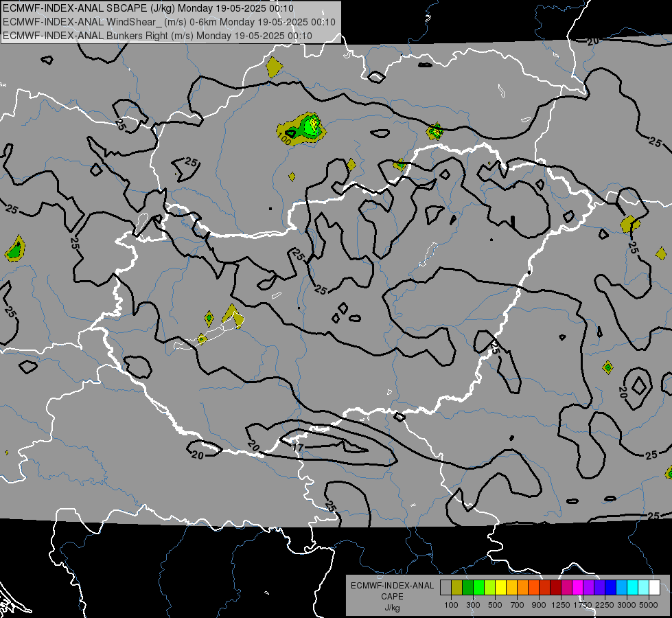Select the purple swatch right of 1750
The width and height of the screenshot is (672, 618).
click(589, 588)
